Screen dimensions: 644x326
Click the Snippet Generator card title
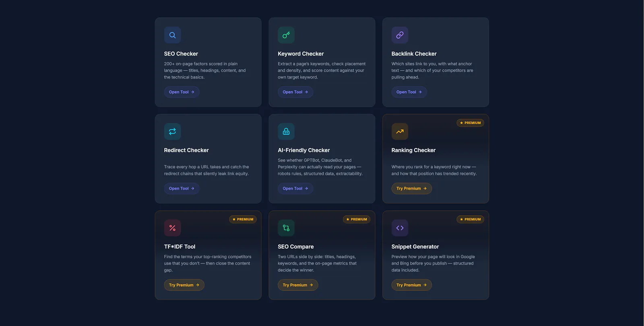click(x=415, y=247)
